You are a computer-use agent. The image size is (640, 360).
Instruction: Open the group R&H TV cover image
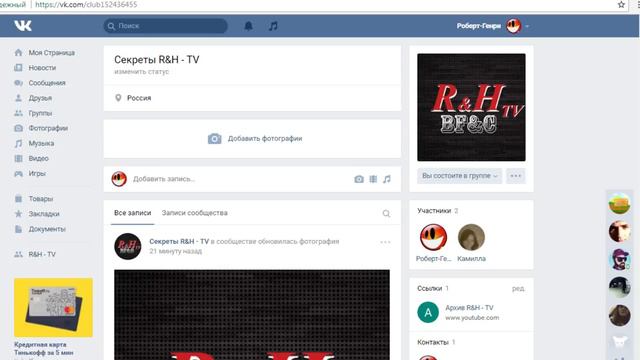pos(471,107)
